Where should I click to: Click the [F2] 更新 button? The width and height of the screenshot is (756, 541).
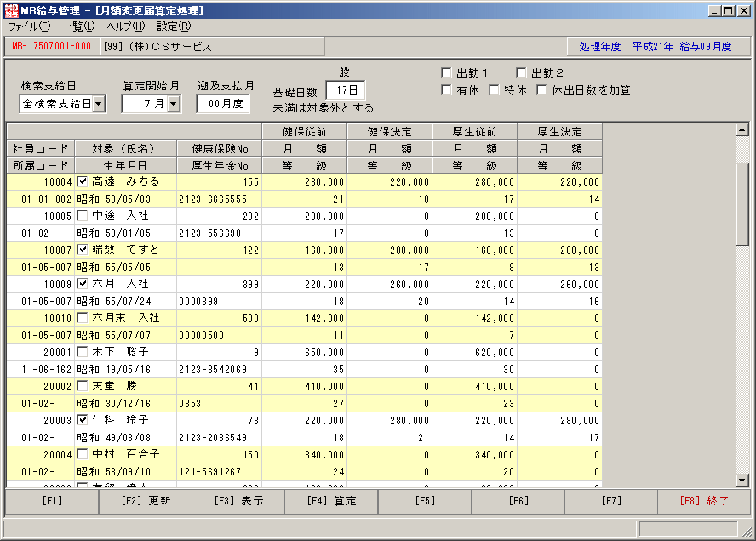point(146,501)
